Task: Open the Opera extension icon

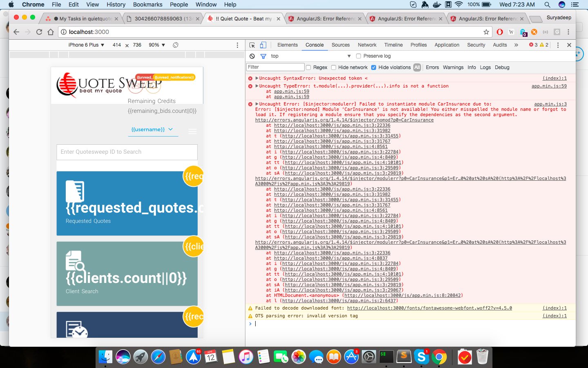Action: (x=500, y=32)
